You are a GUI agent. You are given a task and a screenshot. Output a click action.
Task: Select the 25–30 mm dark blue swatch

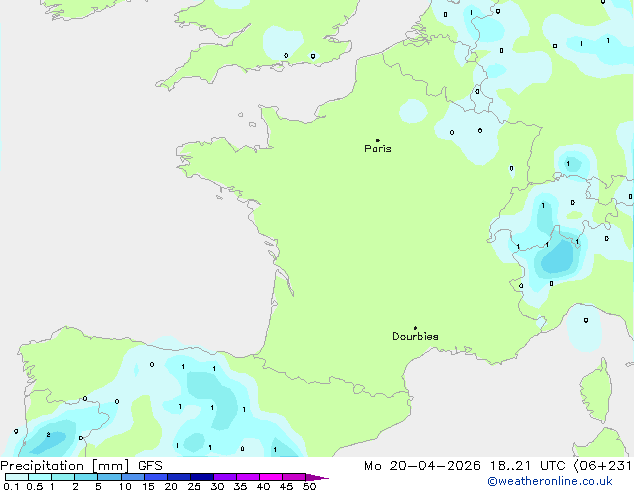coord(202,477)
